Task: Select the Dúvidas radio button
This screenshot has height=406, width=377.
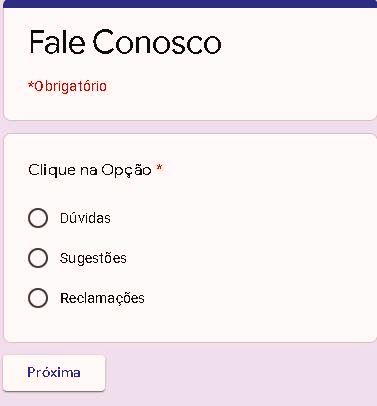Action: 38,218
